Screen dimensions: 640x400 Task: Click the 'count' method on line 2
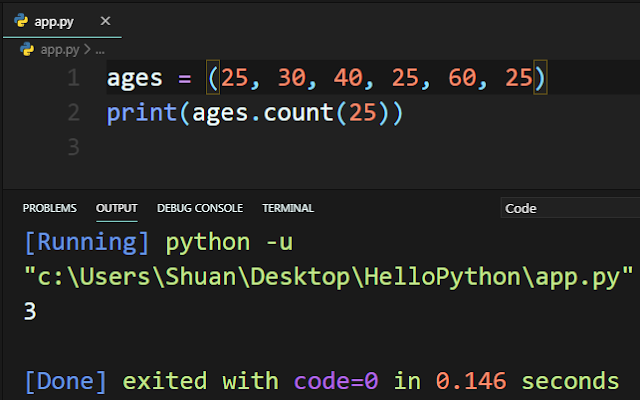click(x=298, y=112)
